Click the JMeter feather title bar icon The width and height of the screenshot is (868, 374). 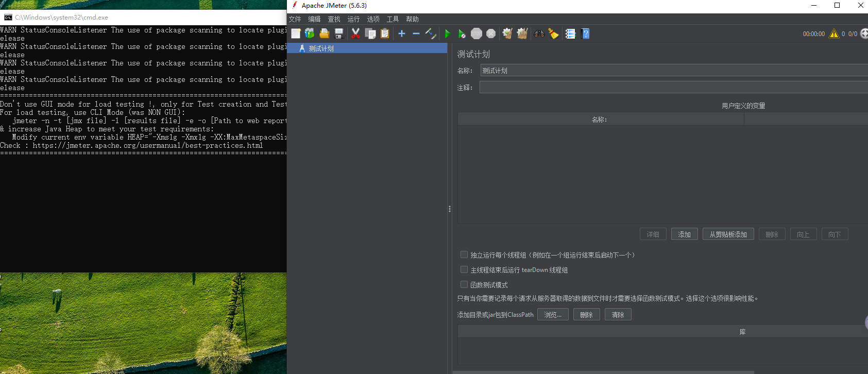tap(295, 5)
